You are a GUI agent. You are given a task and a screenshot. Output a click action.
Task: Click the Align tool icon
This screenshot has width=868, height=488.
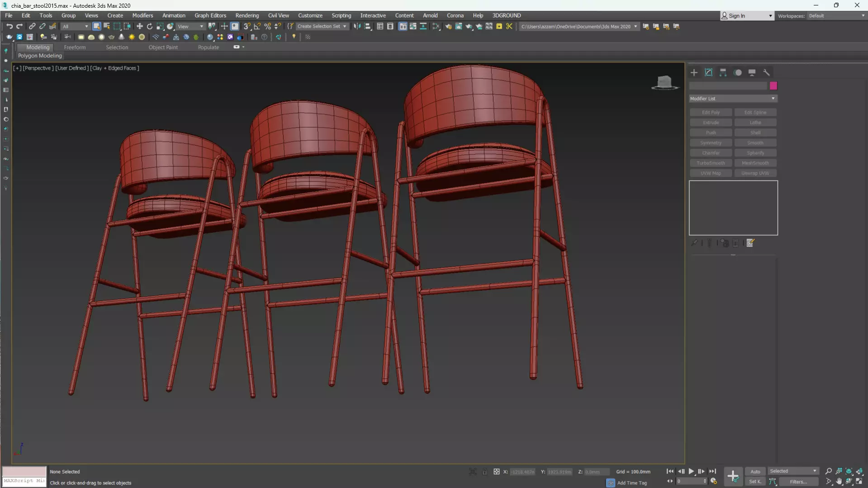(368, 26)
